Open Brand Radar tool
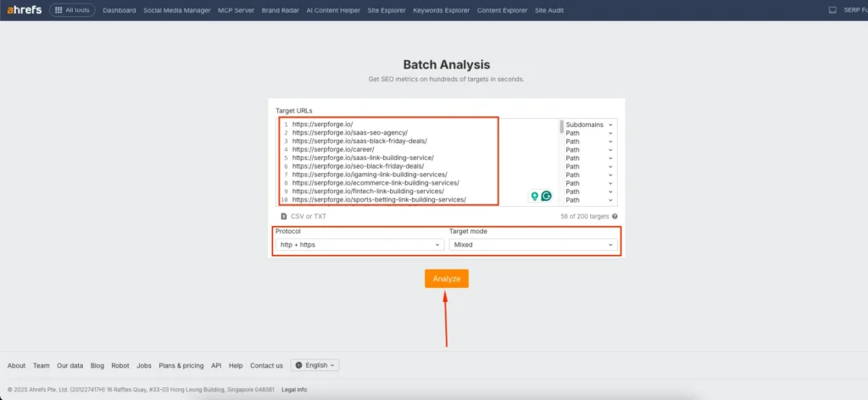The width and height of the screenshot is (868, 400). tap(280, 10)
